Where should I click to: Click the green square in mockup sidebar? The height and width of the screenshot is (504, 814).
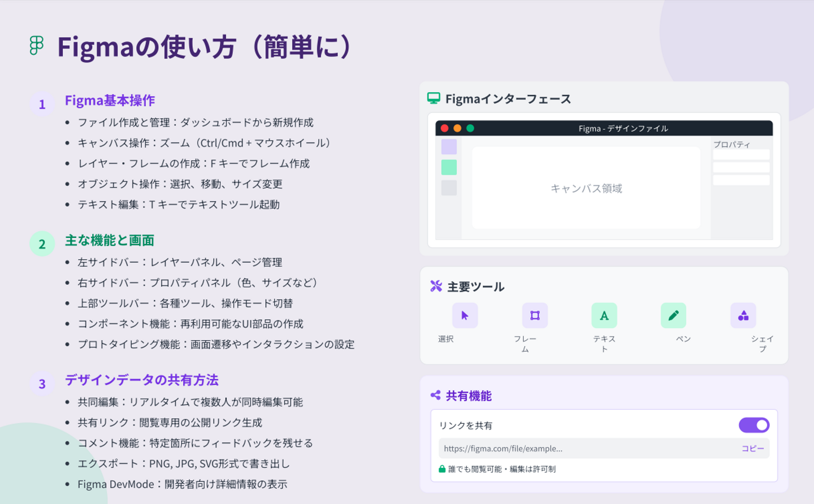click(x=449, y=167)
